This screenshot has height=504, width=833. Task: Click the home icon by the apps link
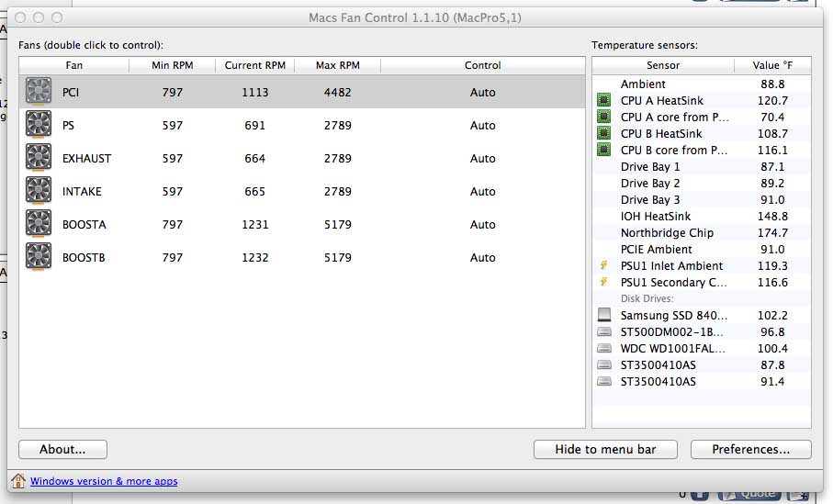click(x=18, y=481)
